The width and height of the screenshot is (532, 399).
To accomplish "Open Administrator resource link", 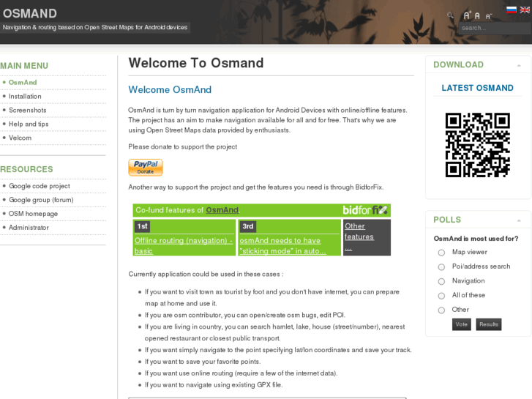I will coord(29,228).
